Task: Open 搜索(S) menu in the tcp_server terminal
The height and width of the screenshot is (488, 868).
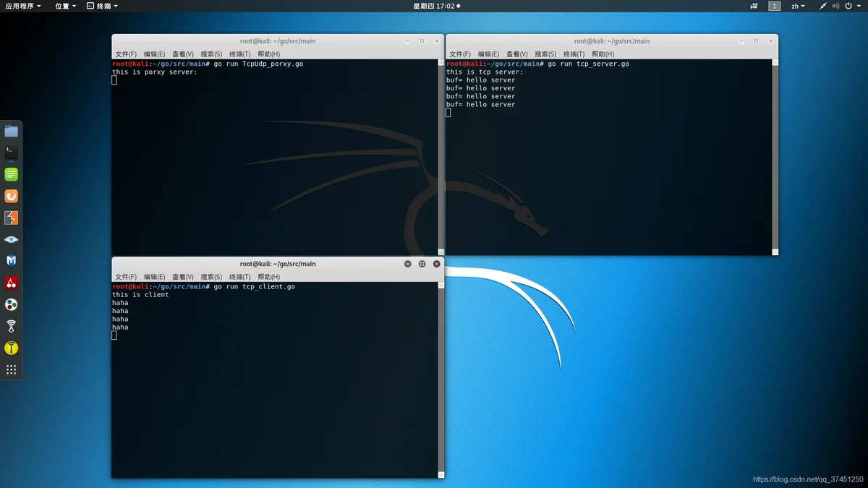Action: pyautogui.click(x=545, y=54)
